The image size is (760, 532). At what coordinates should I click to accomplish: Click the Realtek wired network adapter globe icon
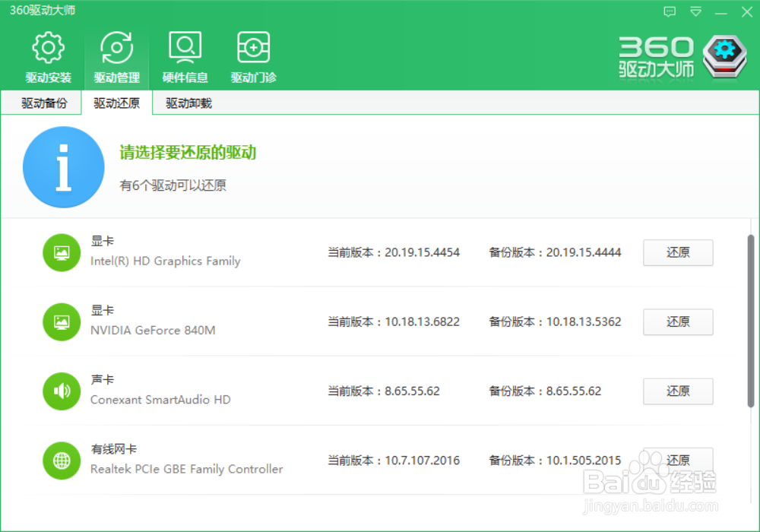point(61,460)
